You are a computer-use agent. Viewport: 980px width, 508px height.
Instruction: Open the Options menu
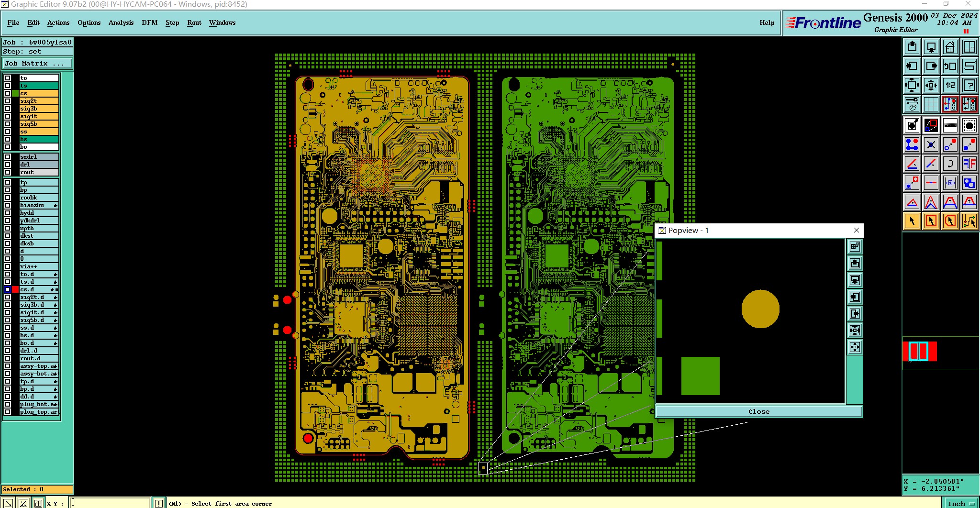tap(89, 22)
